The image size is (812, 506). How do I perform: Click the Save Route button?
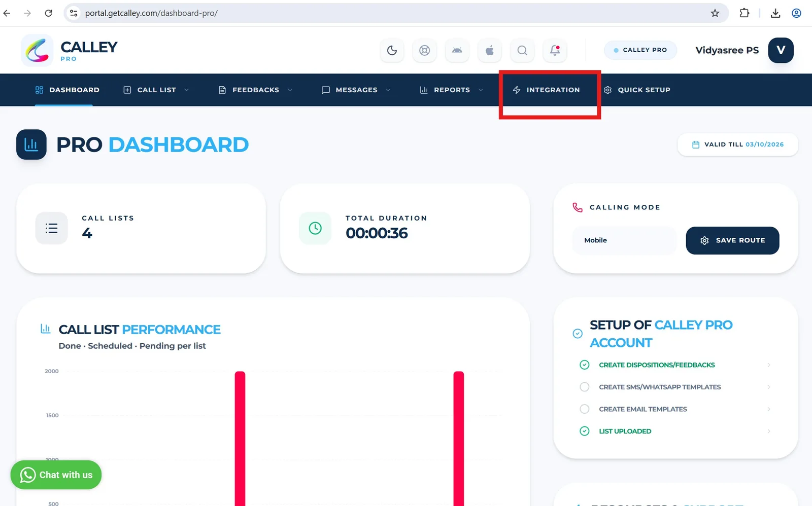pyautogui.click(x=732, y=240)
